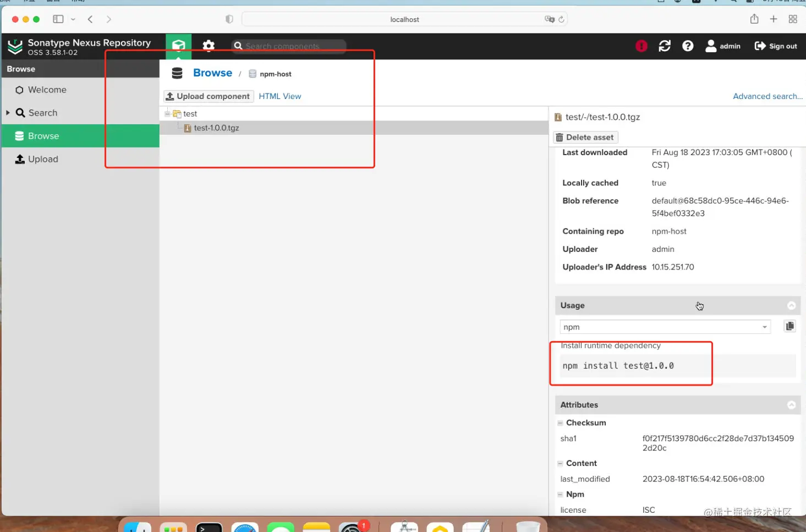The width and height of the screenshot is (806, 532).
Task: Click the npm-host breadcrumb
Action: (x=270, y=74)
